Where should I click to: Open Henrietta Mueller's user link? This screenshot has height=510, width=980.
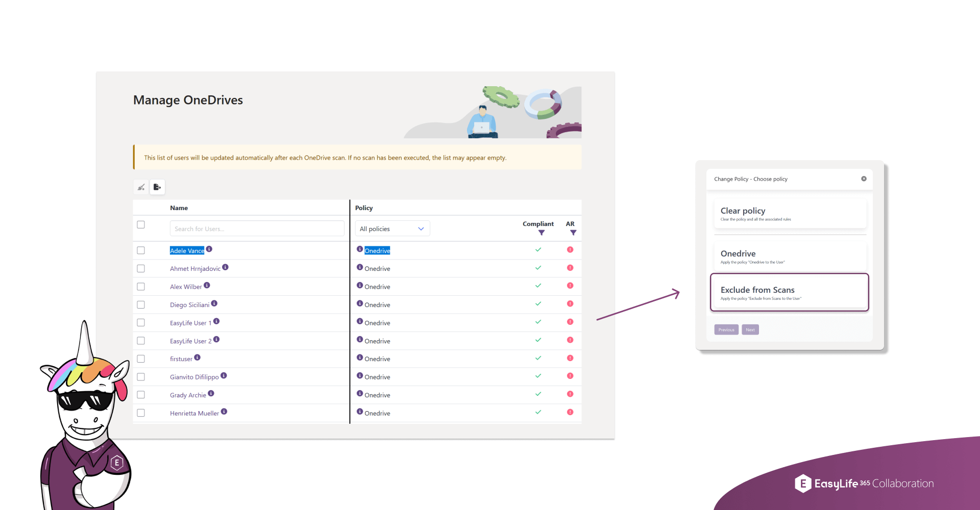click(x=194, y=413)
